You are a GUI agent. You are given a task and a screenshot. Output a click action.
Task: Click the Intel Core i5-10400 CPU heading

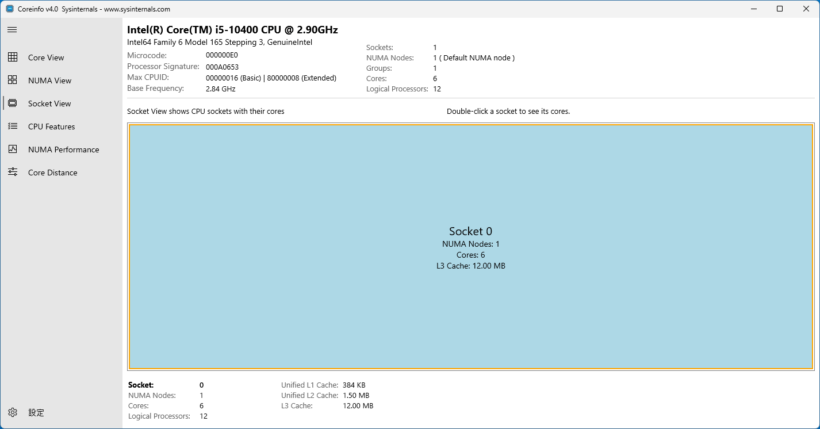pyautogui.click(x=232, y=30)
